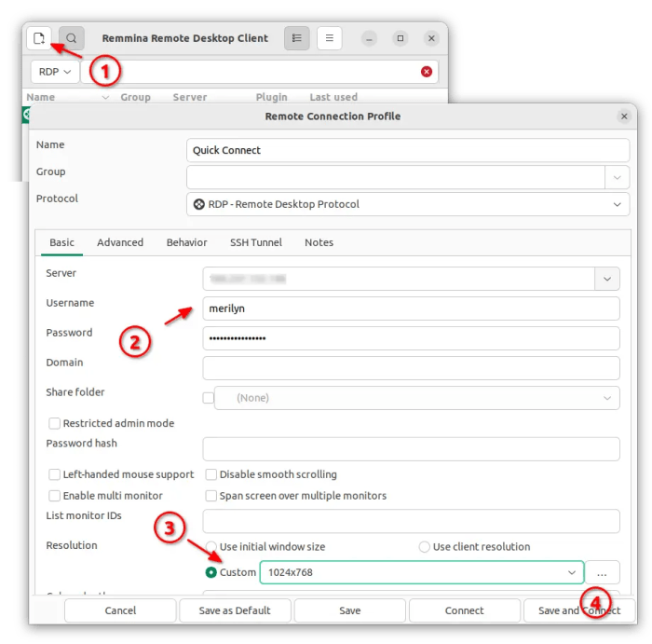Open the hamburger menu in Remmina
652x644 pixels.
[x=330, y=38]
